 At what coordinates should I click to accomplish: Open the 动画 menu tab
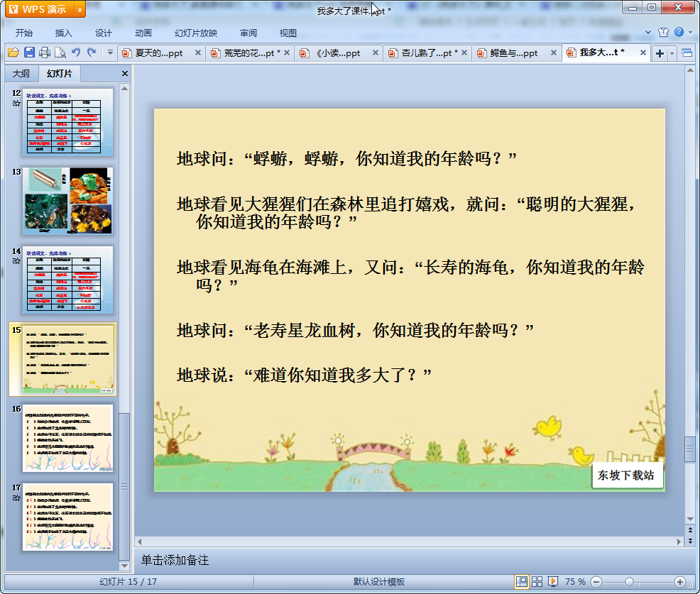click(x=143, y=33)
